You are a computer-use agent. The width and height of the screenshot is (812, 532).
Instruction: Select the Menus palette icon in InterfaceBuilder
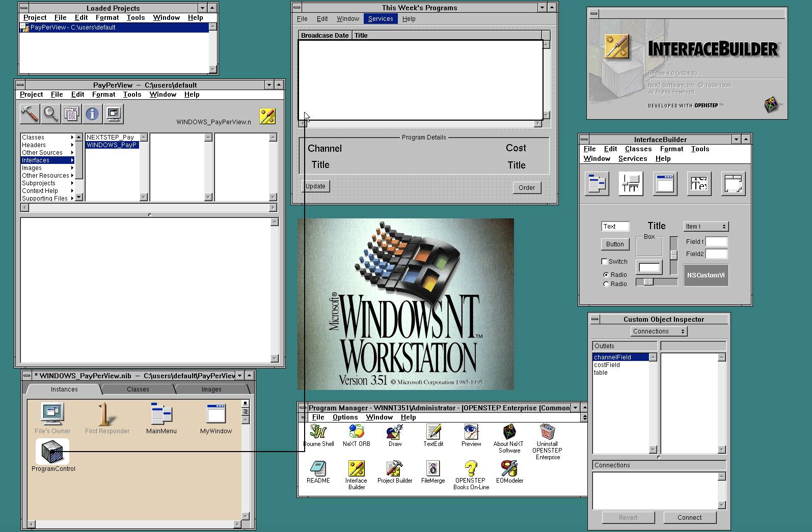[x=597, y=184]
